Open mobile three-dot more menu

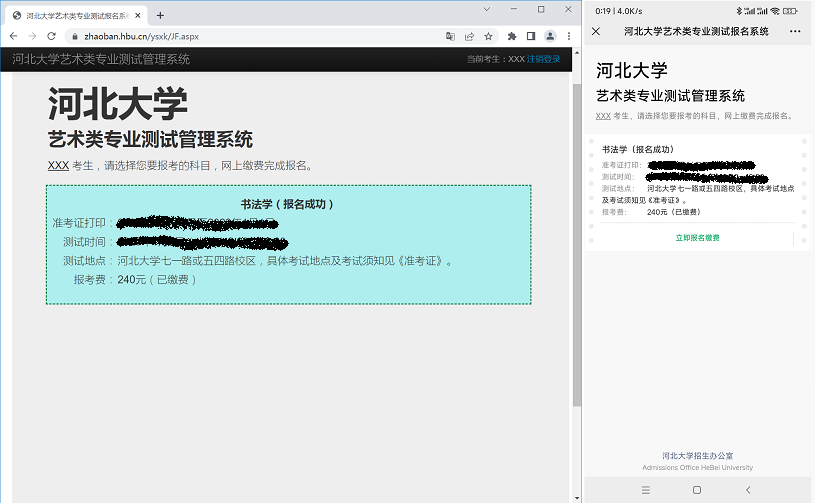pos(795,31)
